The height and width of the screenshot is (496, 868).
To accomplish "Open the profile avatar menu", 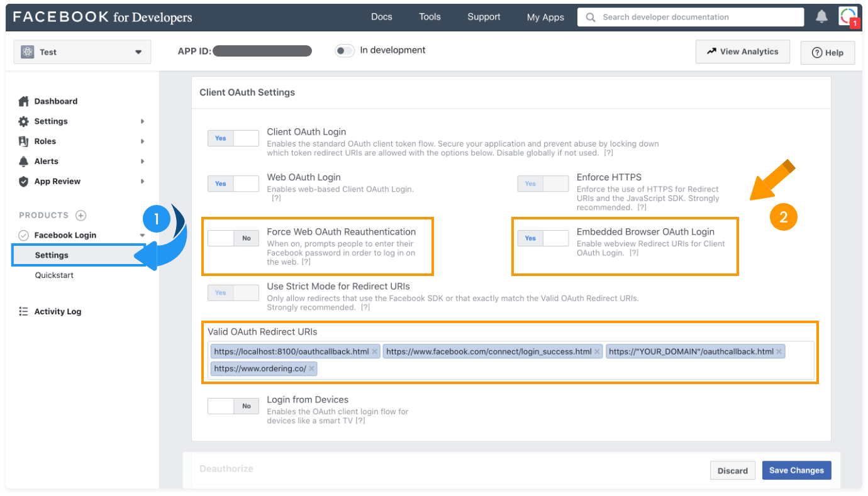I will (x=849, y=17).
